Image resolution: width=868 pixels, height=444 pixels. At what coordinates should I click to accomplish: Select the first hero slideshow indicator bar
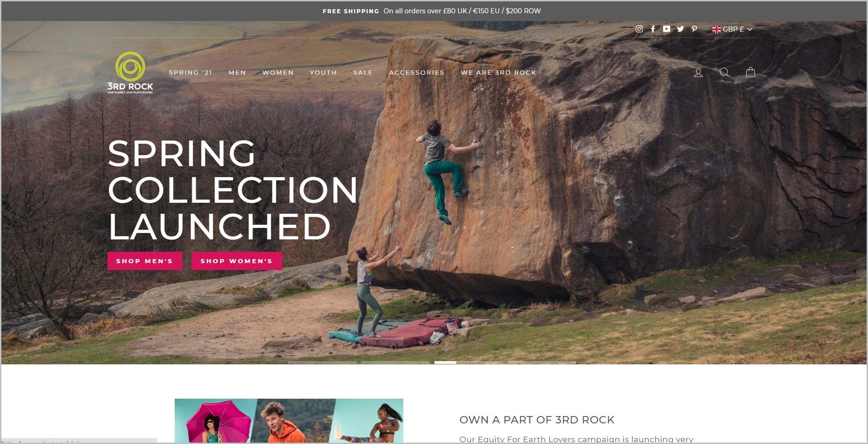click(x=322, y=363)
